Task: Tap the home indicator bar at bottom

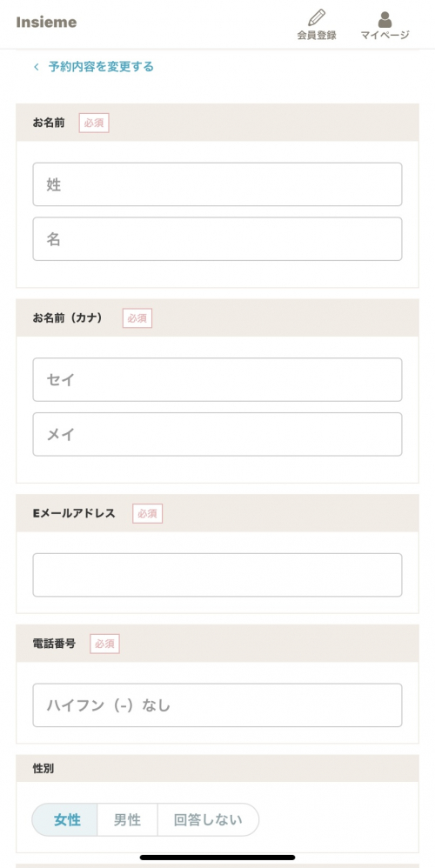Action: click(217, 858)
